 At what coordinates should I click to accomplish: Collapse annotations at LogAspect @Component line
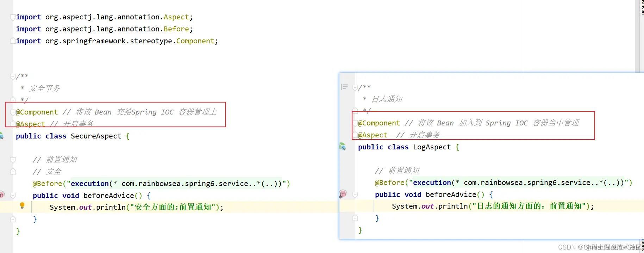(355, 123)
